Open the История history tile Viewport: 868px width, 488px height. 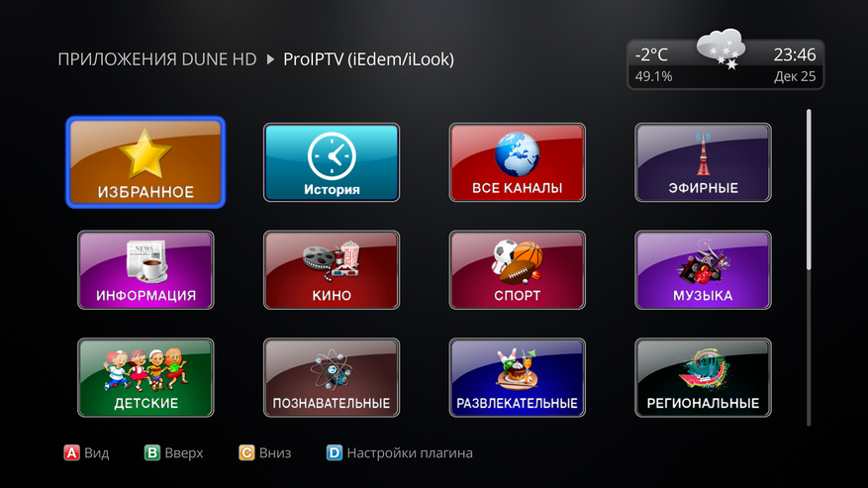(x=331, y=162)
